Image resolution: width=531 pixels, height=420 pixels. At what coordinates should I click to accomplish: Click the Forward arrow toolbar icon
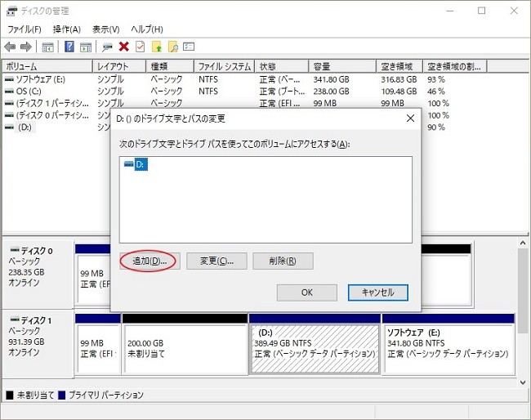26,47
